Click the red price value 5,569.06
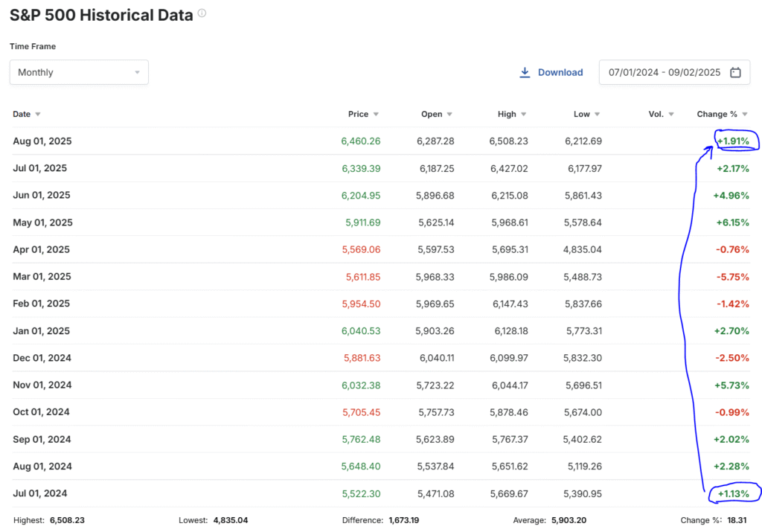Viewport: 762px width, 532px height. tap(361, 250)
